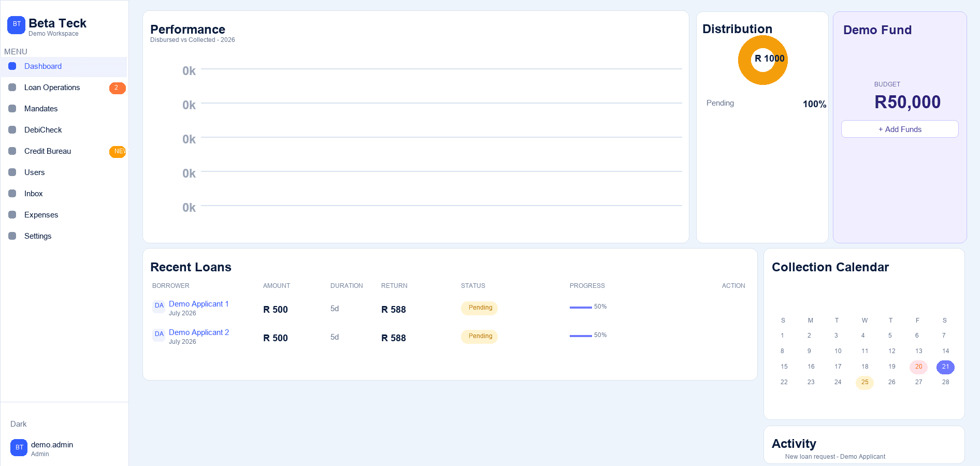The image size is (980, 466).
Task: Click the orange badge on Loan Operations
Action: point(117,88)
